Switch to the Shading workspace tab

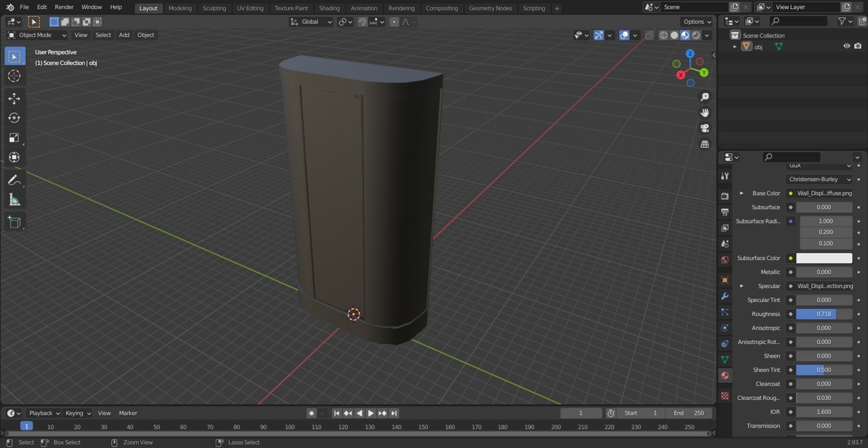[x=329, y=8]
